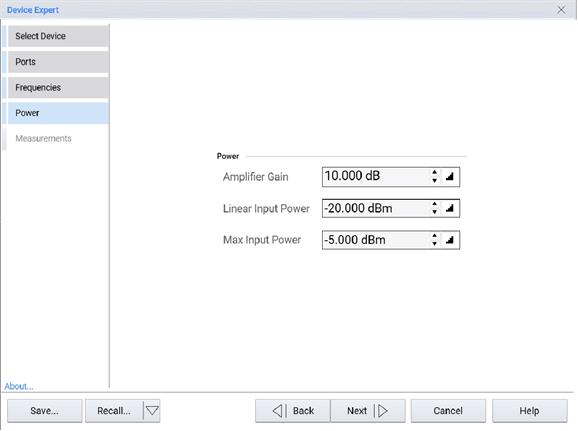Open the Frequencies step
Viewport: 578px width, 431px height.
[58, 88]
